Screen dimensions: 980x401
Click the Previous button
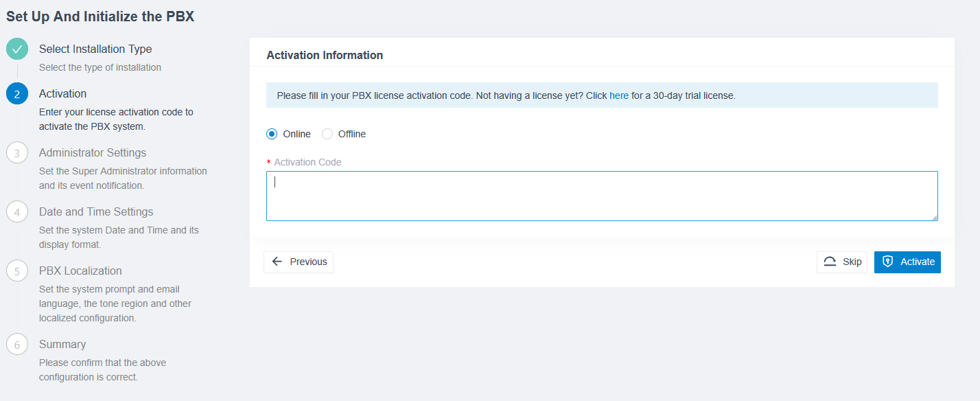tap(299, 262)
